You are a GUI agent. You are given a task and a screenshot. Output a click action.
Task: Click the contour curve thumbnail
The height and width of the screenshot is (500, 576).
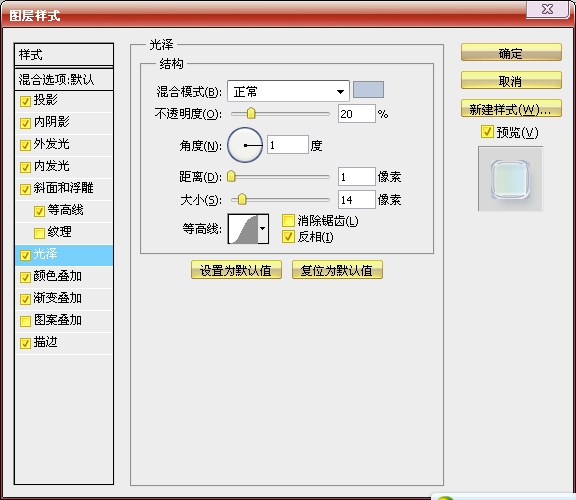[x=243, y=229]
